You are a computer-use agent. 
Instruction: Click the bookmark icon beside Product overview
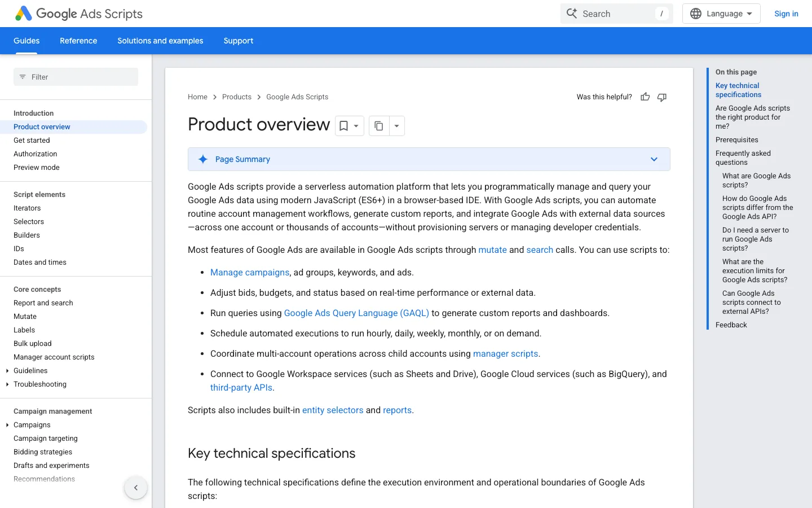tap(343, 126)
